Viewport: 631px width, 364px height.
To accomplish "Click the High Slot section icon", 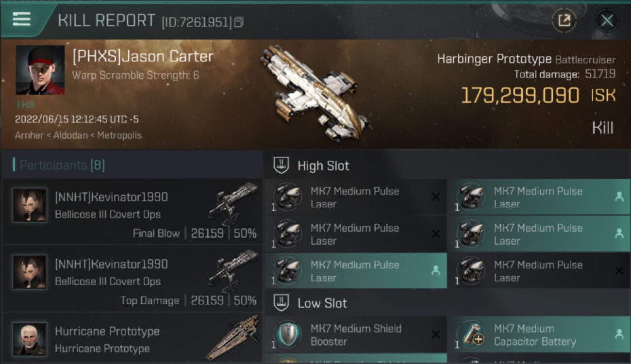I will tap(282, 165).
